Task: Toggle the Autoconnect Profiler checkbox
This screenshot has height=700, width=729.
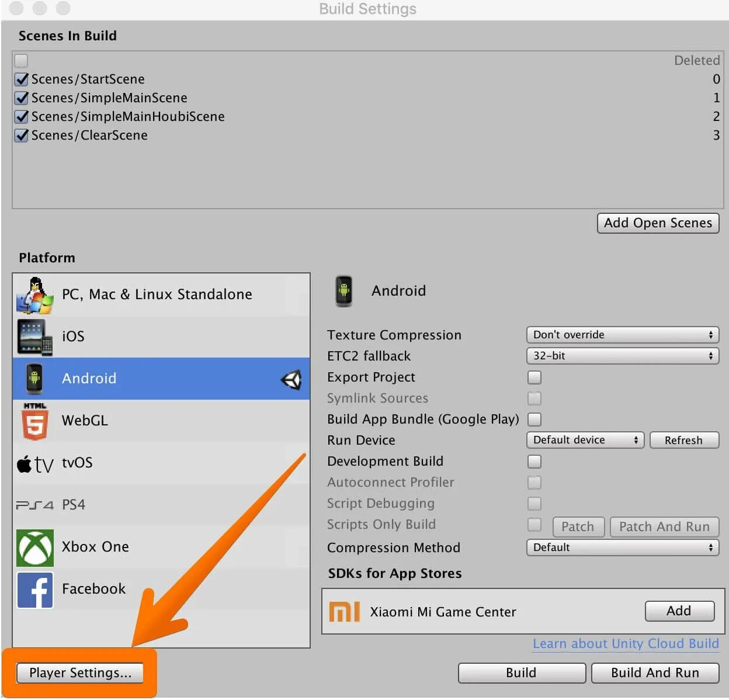Action: tap(534, 483)
